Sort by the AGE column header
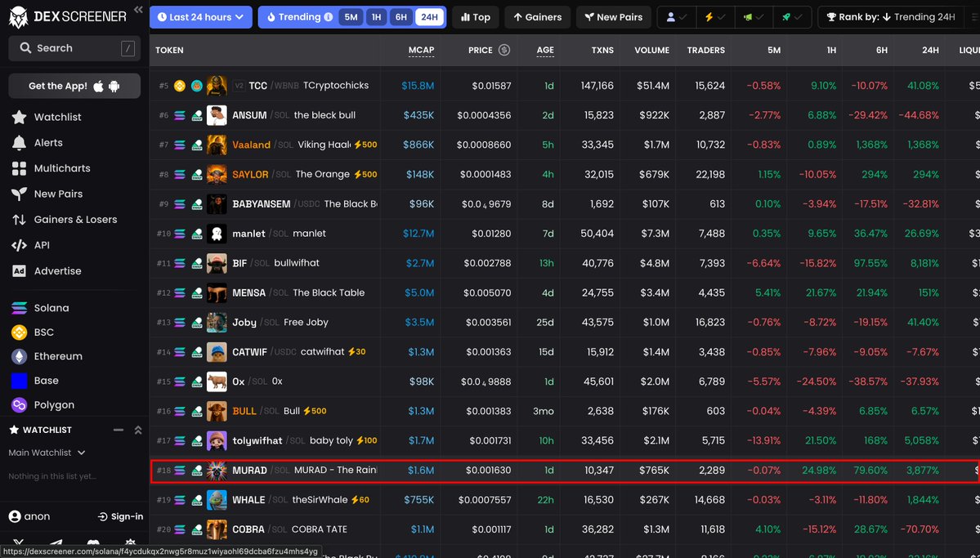 coord(545,50)
